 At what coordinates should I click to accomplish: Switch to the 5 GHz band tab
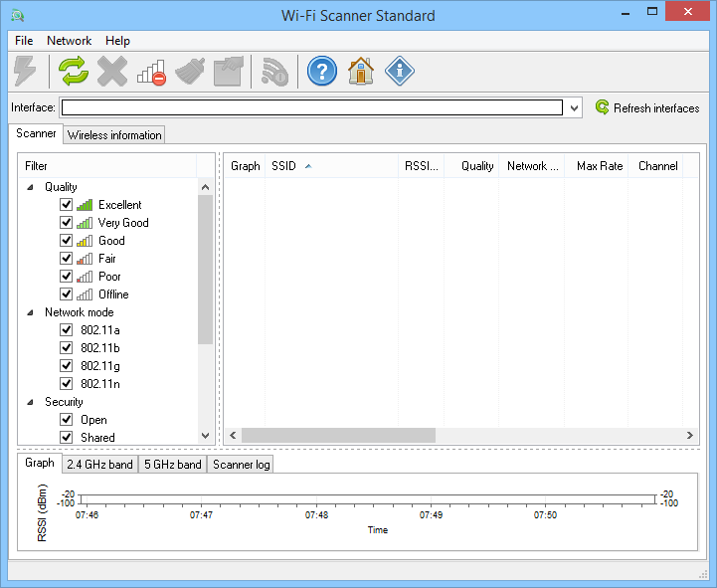pos(172,465)
